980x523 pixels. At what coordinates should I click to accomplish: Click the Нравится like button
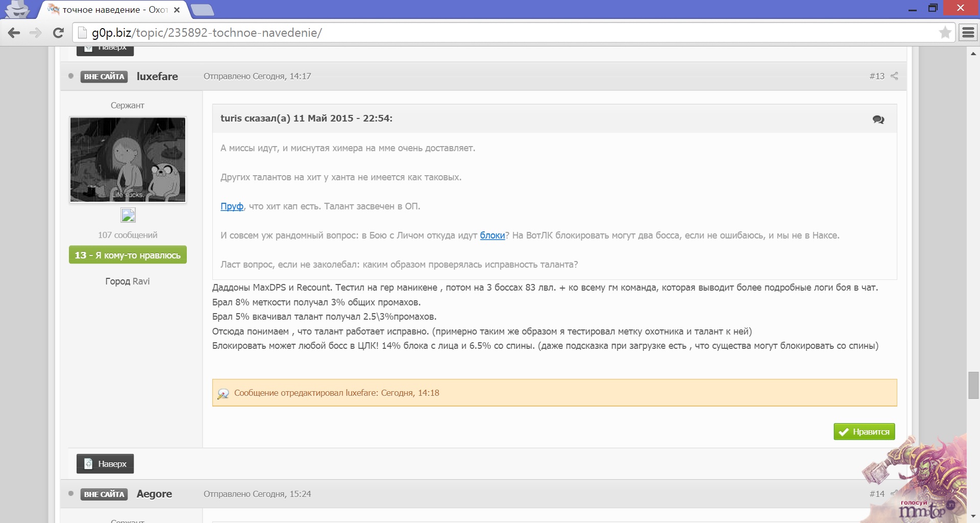[864, 432]
